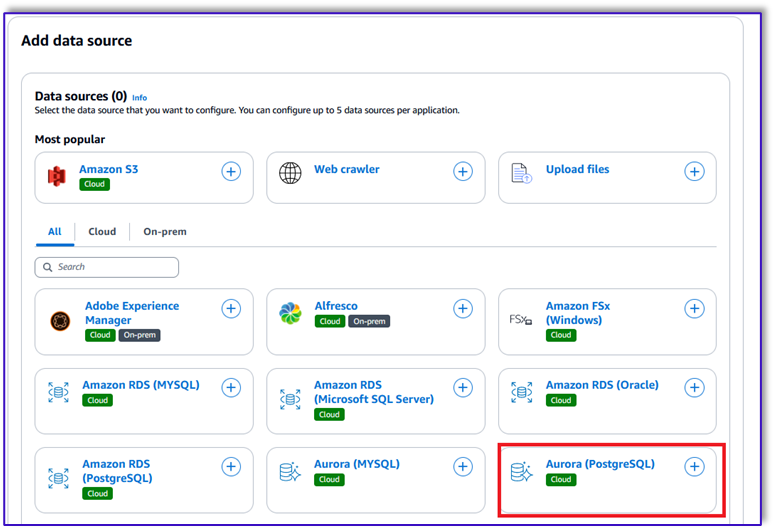Switch to the On-prem tab
The width and height of the screenshot is (774, 530).
165,231
